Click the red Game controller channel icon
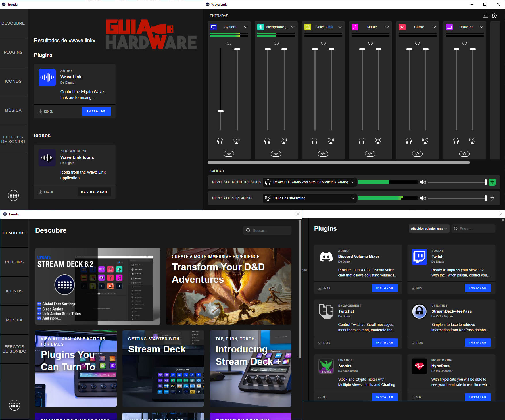The image size is (505, 420). pos(402,27)
